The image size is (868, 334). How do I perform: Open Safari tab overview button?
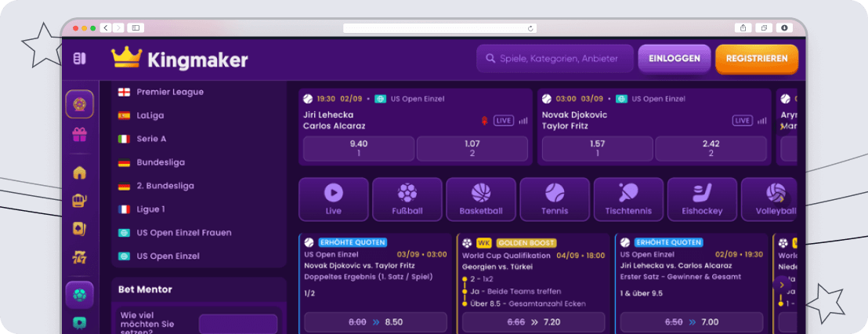point(764,27)
